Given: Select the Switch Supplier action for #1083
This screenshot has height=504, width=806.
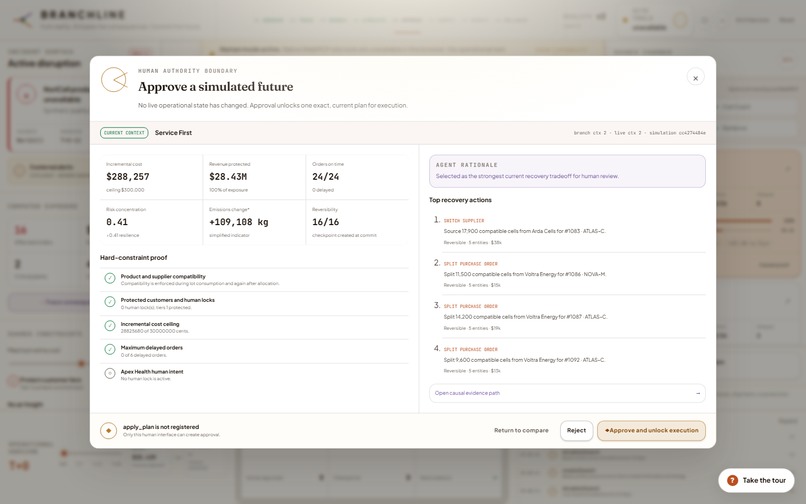Looking at the screenshot, I should (x=569, y=231).
